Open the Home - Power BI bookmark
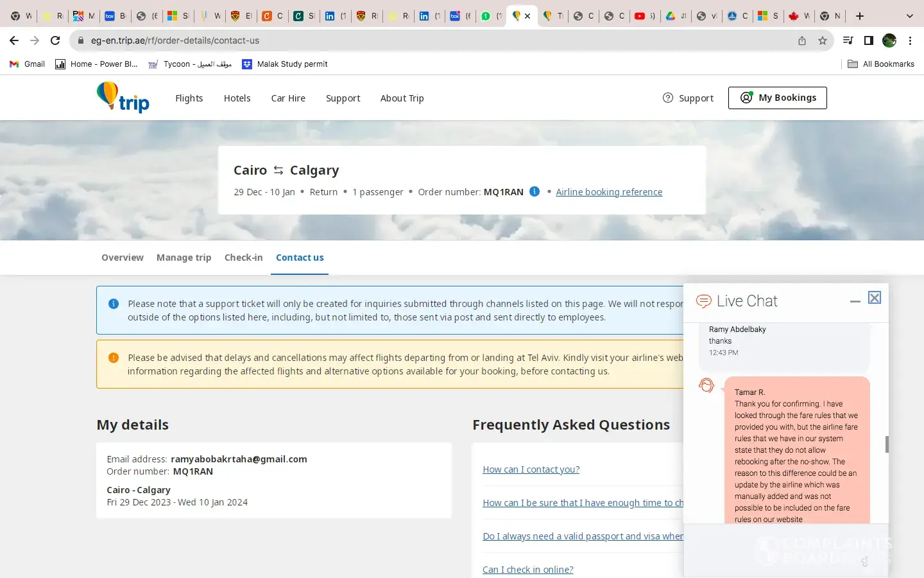This screenshot has height=578, width=924. (x=97, y=64)
